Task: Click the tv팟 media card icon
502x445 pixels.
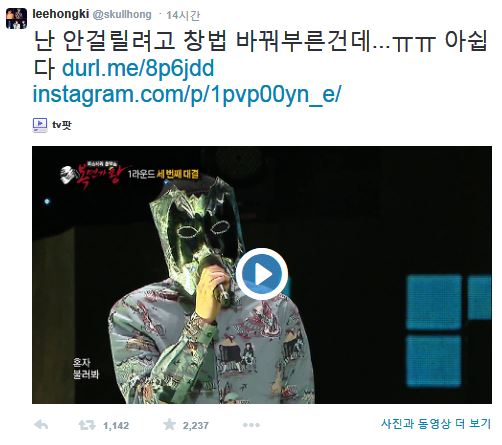Action: (x=40, y=125)
